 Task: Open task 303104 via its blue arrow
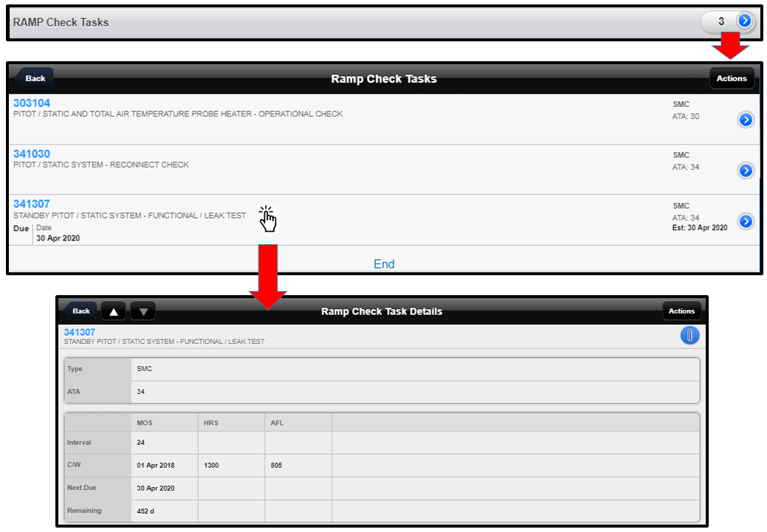(746, 120)
